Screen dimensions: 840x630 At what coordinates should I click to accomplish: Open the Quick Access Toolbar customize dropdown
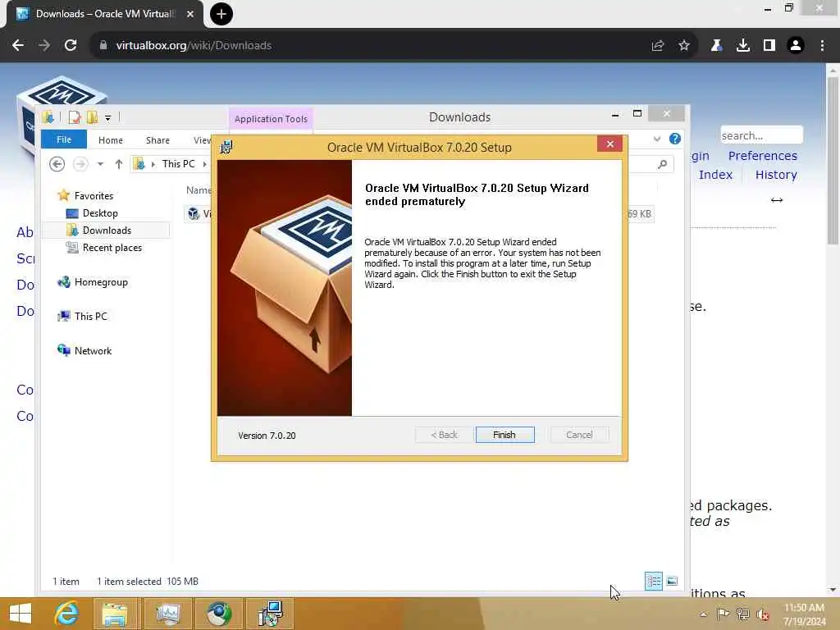(x=107, y=117)
